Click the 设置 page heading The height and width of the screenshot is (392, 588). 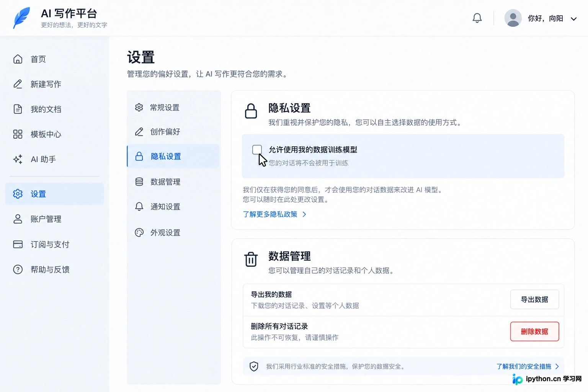[140, 57]
